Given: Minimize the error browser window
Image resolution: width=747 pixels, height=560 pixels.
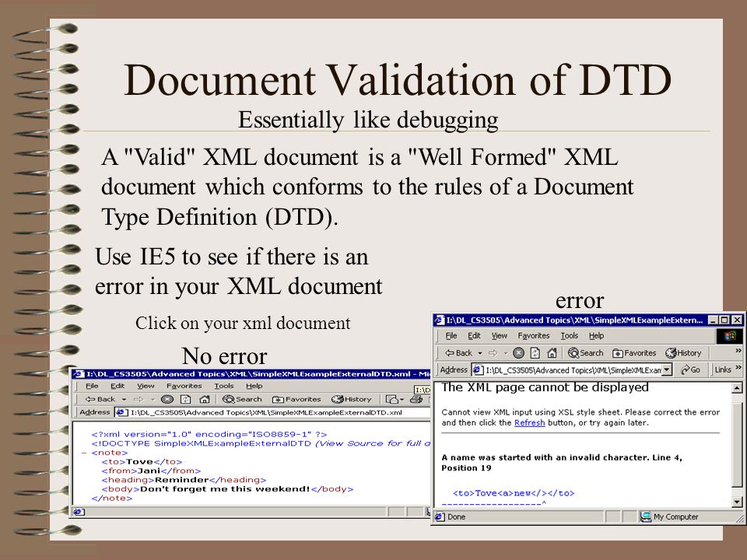Looking at the screenshot, I should coord(713,320).
